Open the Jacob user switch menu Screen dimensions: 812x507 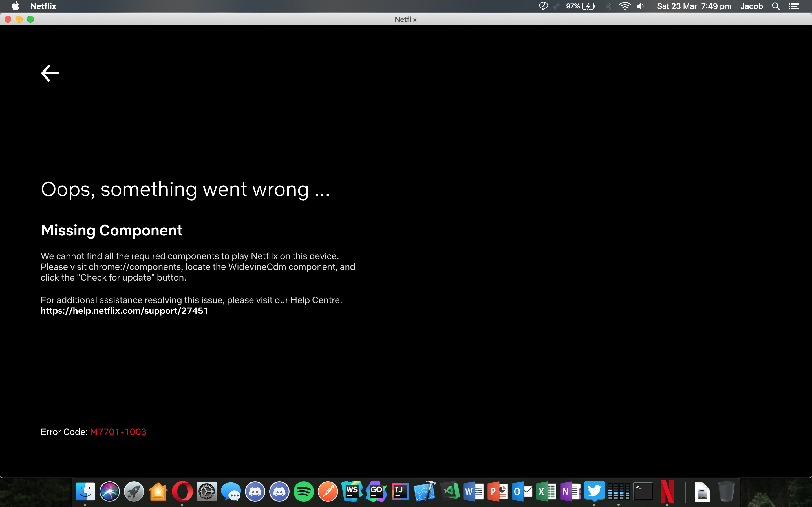point(751,6)
